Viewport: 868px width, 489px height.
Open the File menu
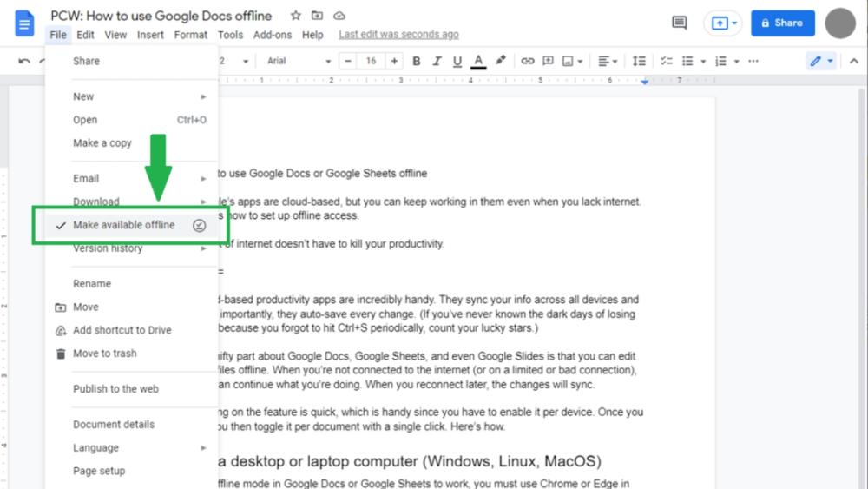click(x=58, y=35)
